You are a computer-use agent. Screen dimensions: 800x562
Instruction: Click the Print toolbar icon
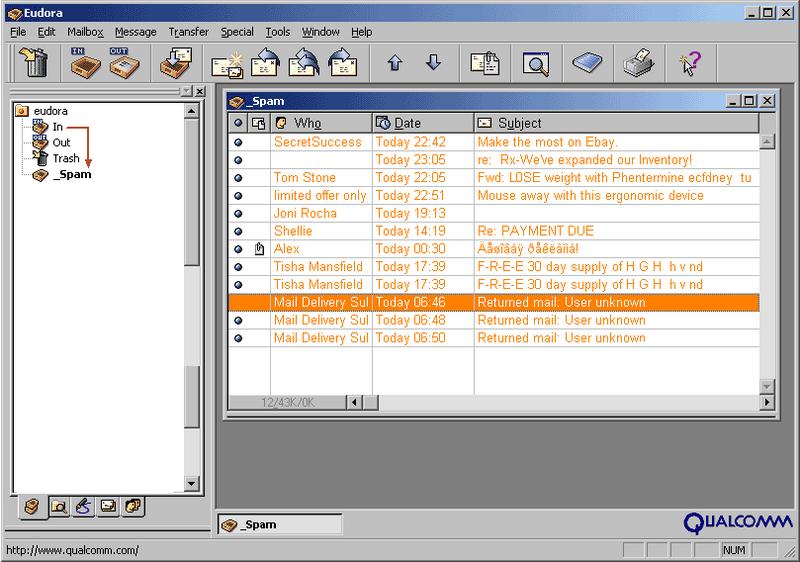coord(638,63)
